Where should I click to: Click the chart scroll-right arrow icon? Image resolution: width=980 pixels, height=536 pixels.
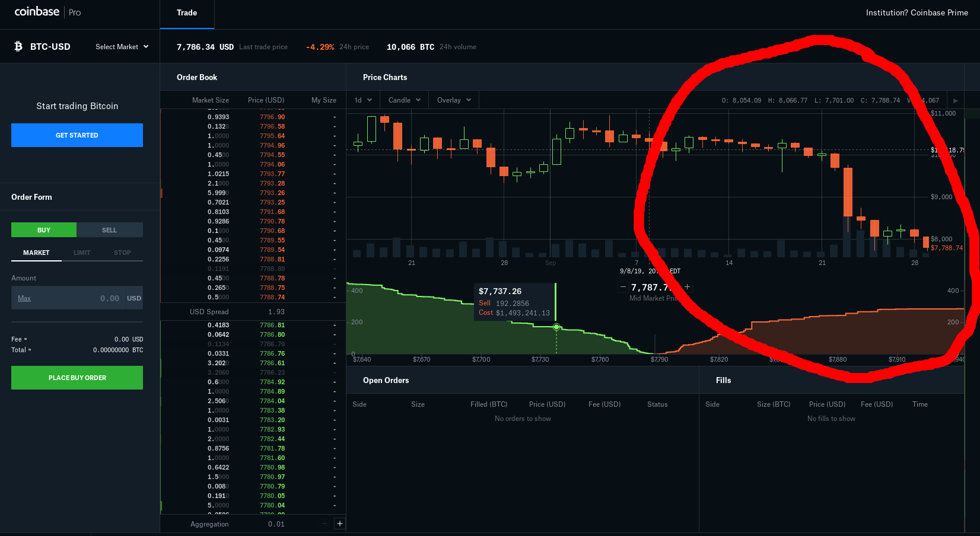point(955,101)
